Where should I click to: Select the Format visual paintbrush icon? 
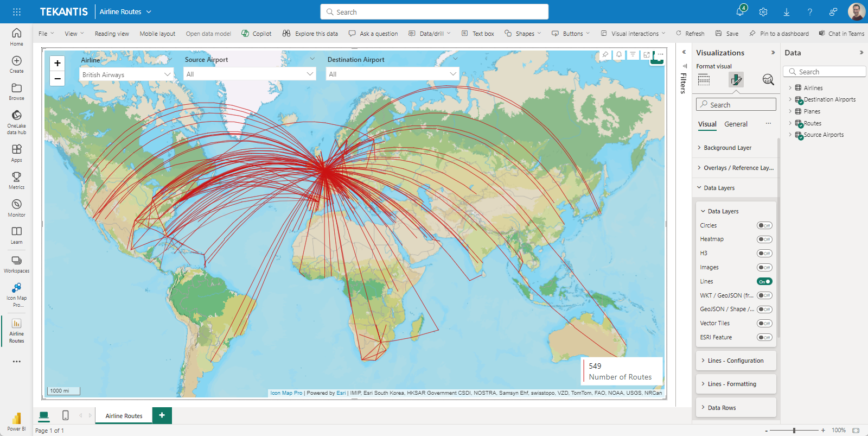tap(736, 80)
